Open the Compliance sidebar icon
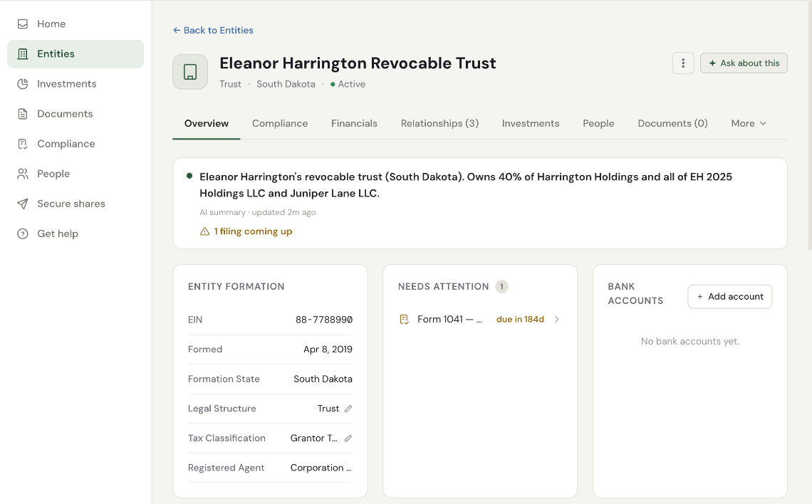Screen dimensions: 812x504 click(23, 144)
